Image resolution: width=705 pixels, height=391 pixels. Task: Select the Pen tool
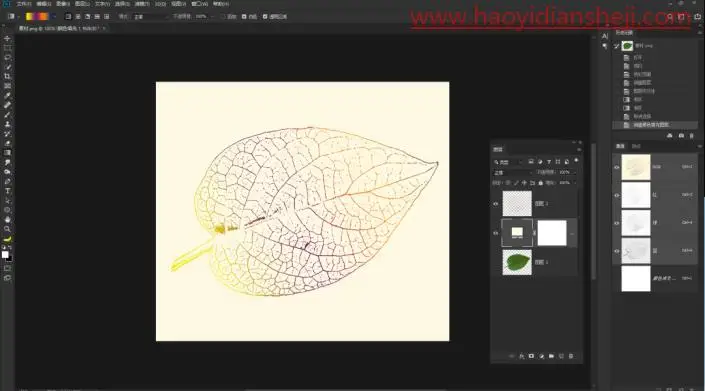tap(7, 182)
